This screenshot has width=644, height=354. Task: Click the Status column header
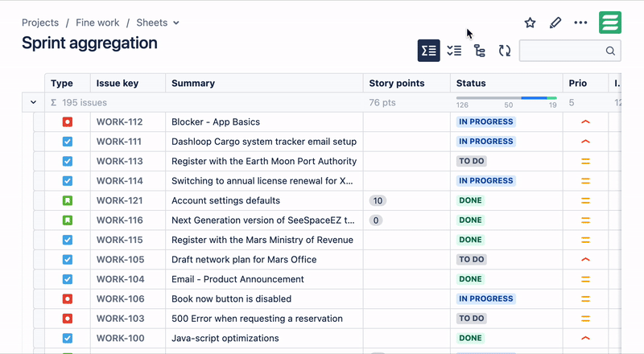tap(471, 84)
